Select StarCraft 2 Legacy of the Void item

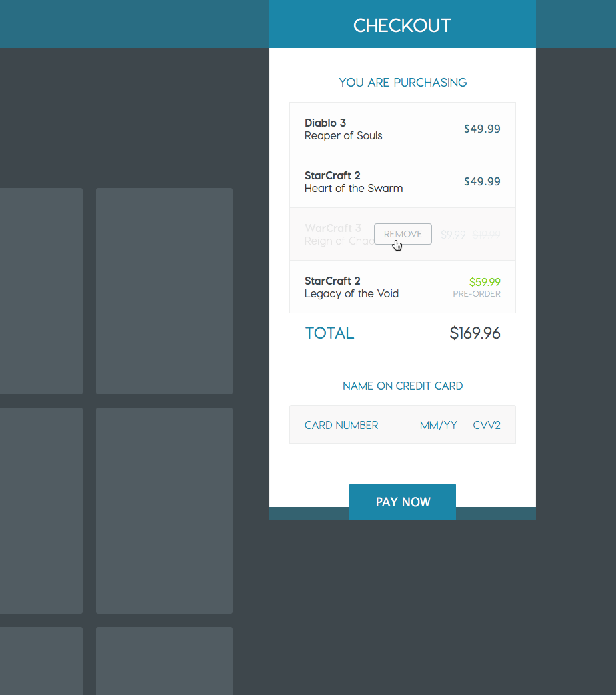[403, 287]
